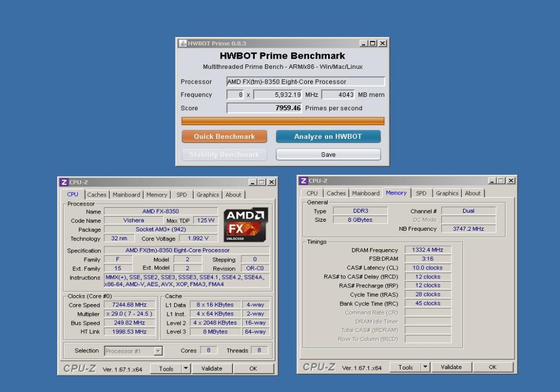
Task: Click the Level 3 cache value 8 MBytes
Action: 215,332
